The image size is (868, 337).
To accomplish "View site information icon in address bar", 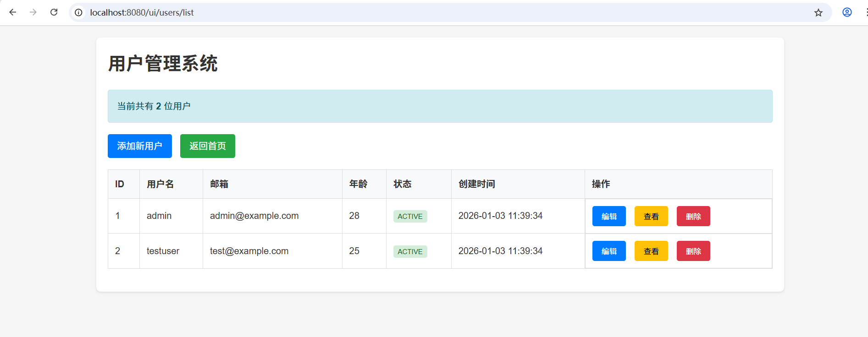I will coord(79,12).
